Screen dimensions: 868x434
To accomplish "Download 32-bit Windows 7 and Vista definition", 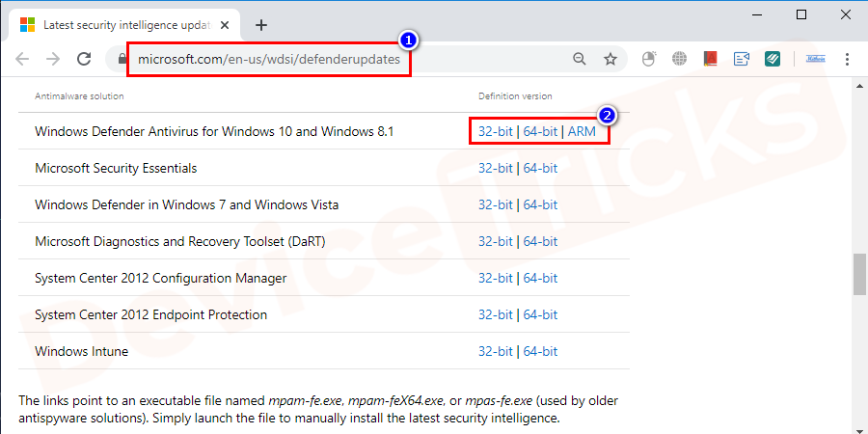I will [x=496, y=204].
